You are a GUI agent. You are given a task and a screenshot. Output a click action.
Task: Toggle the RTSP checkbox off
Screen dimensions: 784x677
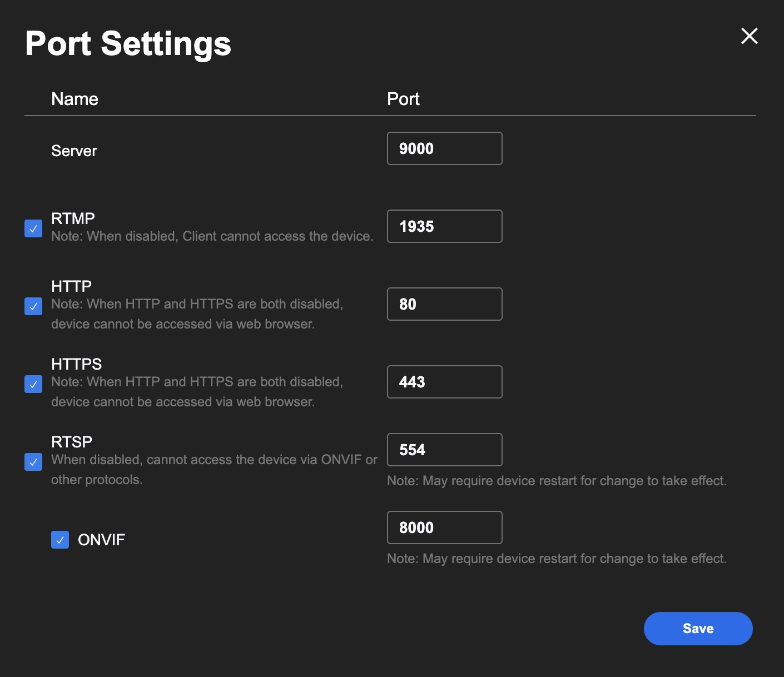(33, 462)
